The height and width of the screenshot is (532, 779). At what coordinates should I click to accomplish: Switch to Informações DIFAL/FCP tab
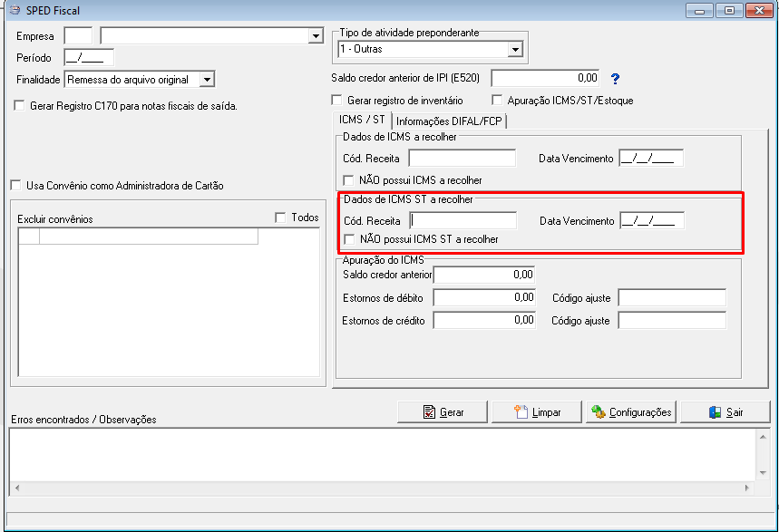coord(449,121)
